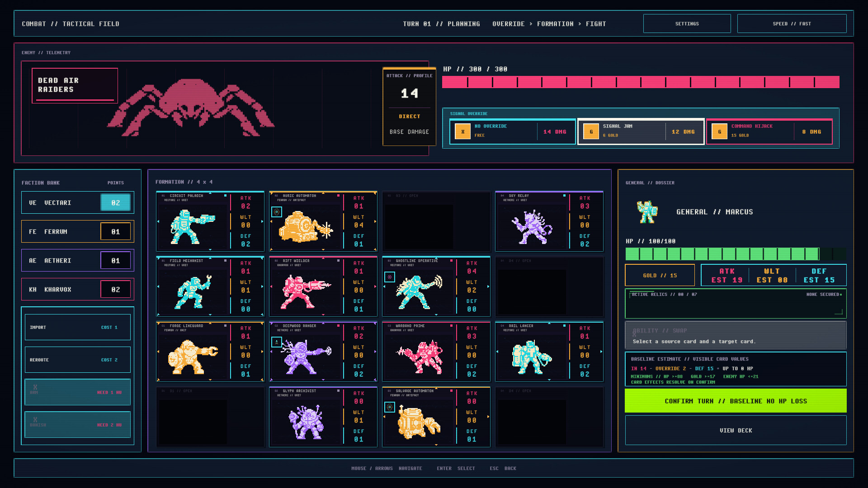Click the Deepwood Ranger ability badge icon
Screen dimensions: 868x488
(277, 342)
